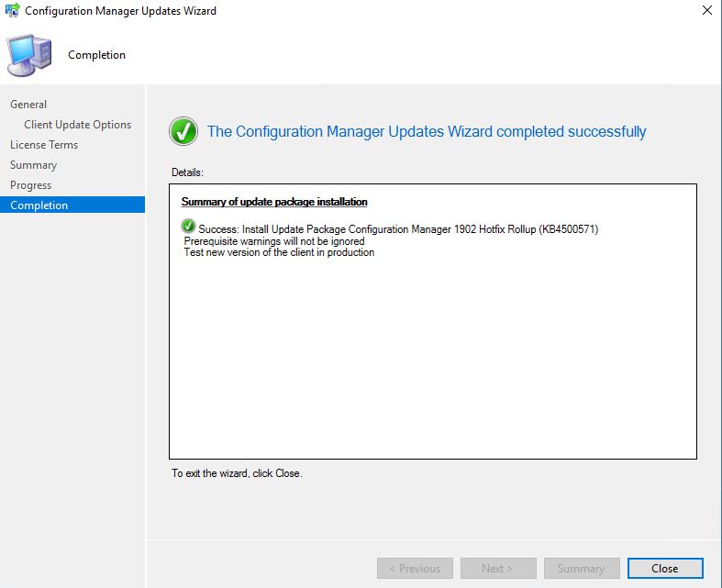Select the Summary step in sidebar
722x588 pixels.
tap(33, 165)
